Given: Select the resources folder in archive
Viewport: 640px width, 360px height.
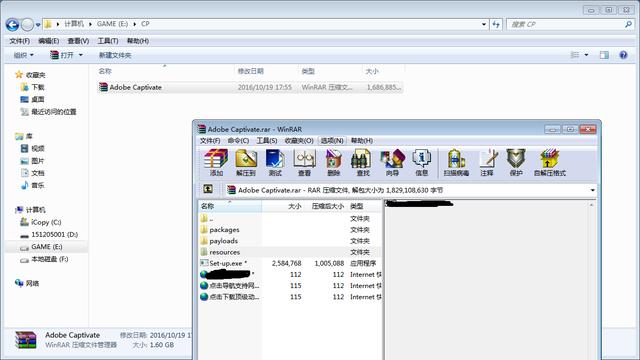Looking at the screenshot, I should point(224,252).
